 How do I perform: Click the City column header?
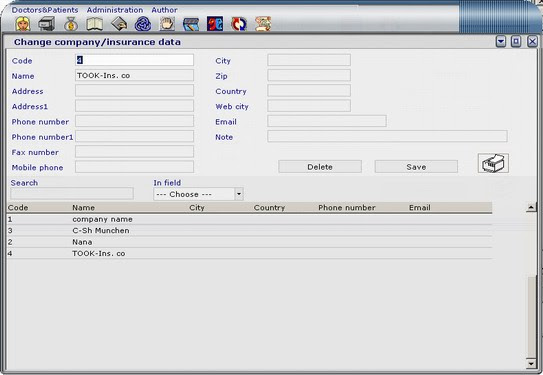[197, 208]
